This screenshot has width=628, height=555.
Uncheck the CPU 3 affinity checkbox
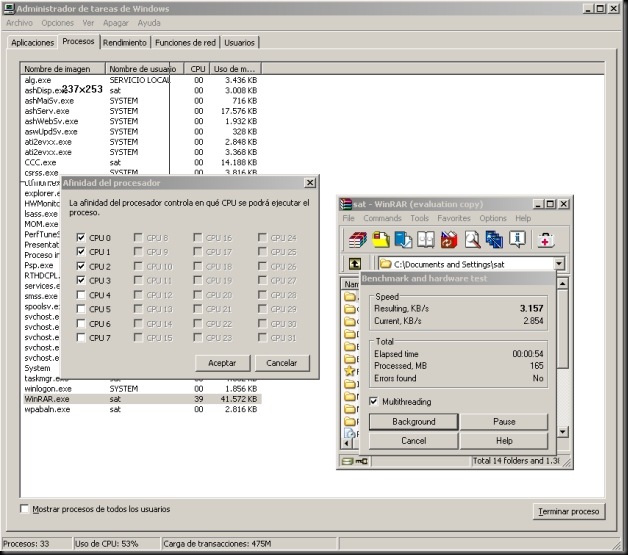(x=81, y=280)
